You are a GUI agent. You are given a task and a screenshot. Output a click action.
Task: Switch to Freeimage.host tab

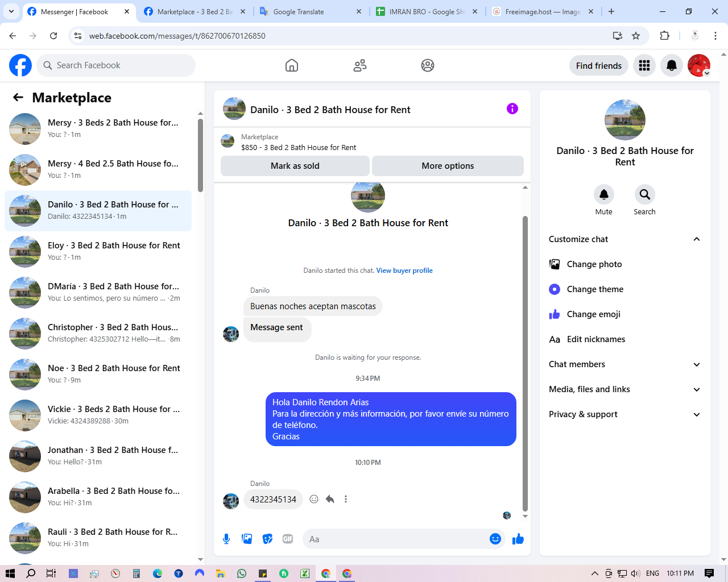coord(543,11)
